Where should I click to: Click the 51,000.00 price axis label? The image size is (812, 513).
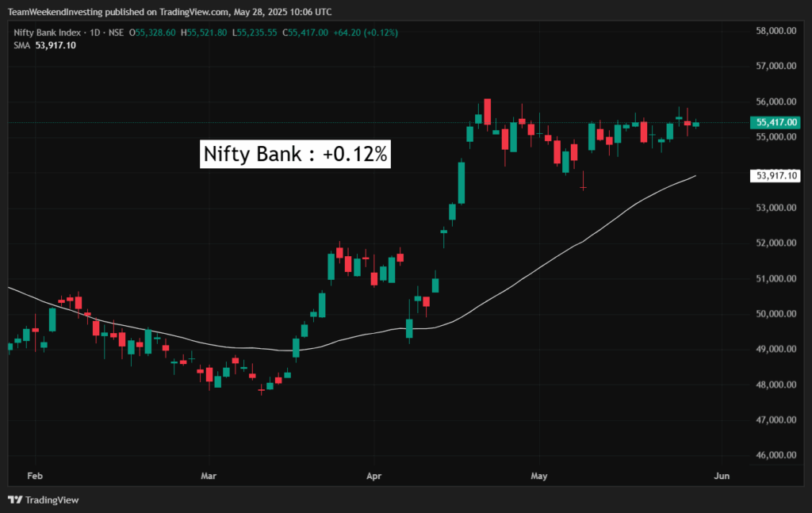[x=776, y=279]
